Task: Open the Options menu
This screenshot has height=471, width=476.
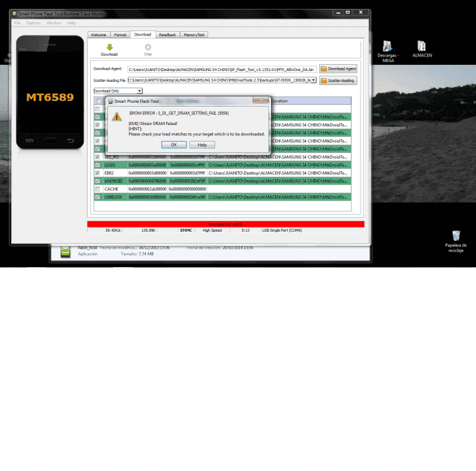Action: point(34,23)
